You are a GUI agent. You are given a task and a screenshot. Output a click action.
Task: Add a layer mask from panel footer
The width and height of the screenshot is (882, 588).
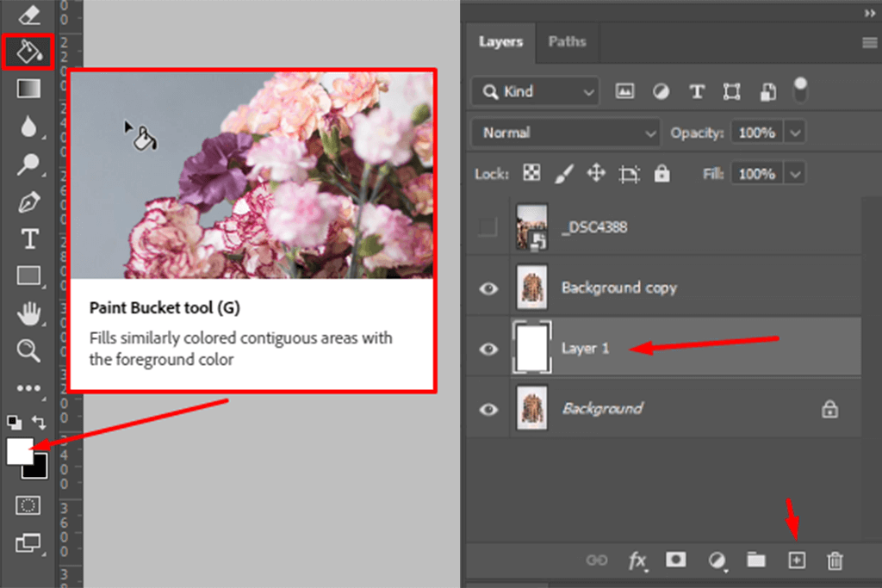[x=675, y=560]
